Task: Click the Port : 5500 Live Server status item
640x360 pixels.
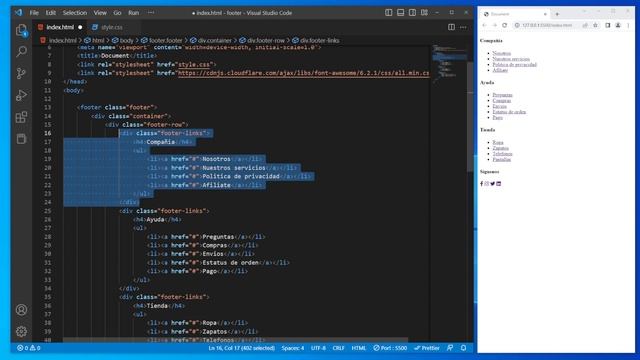Action: pyautogui.click(x=390, y=348)
